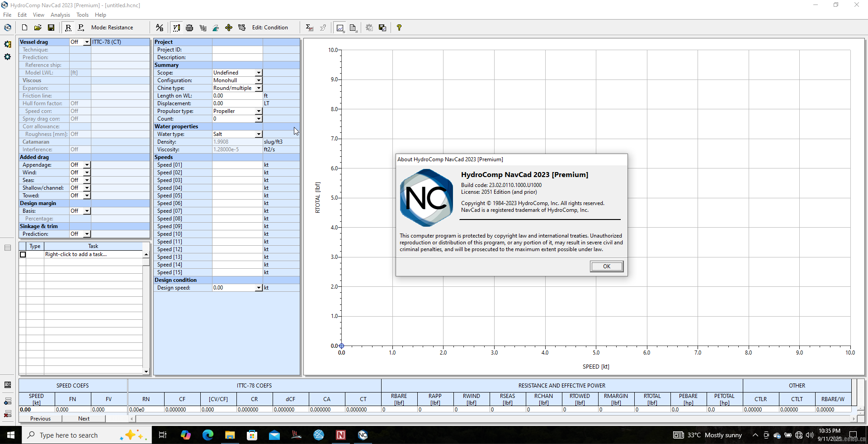Click the overlapping windows toolbar icon
Screen dimensions: 868x444
(382, 28)
